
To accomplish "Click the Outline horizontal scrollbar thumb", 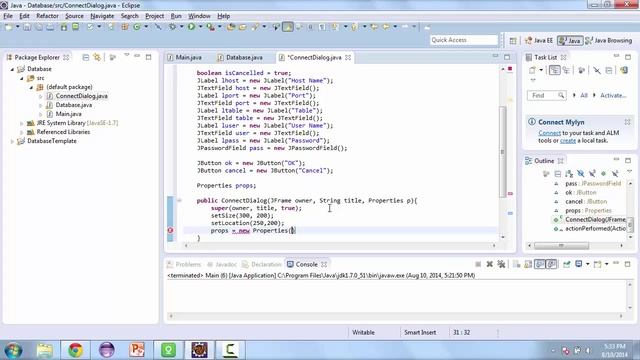I will coord(561,245).
